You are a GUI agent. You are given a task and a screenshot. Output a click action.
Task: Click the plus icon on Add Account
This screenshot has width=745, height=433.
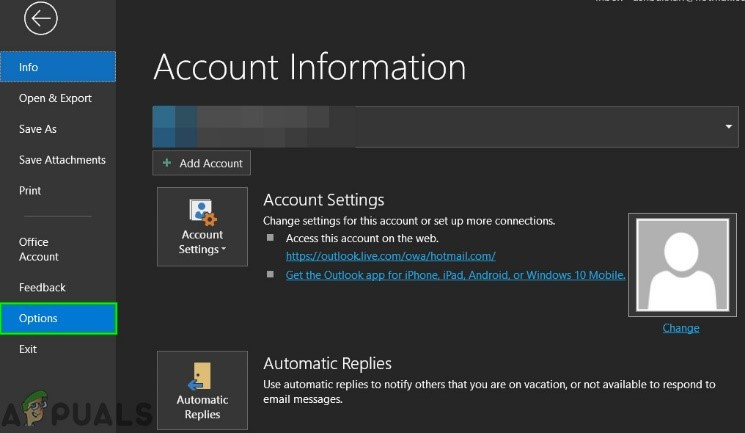click(167, 163)
